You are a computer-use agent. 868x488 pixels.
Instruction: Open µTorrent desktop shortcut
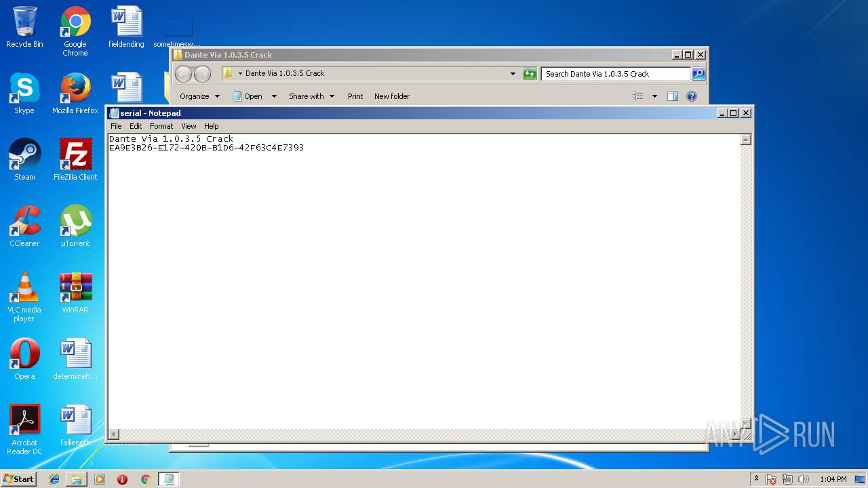[75, 226]
